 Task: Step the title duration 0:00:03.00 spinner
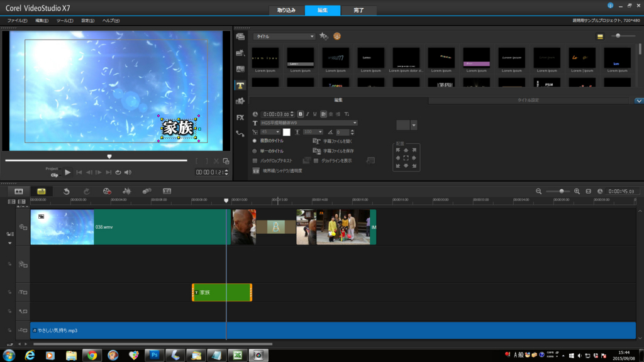coord(292,114)
